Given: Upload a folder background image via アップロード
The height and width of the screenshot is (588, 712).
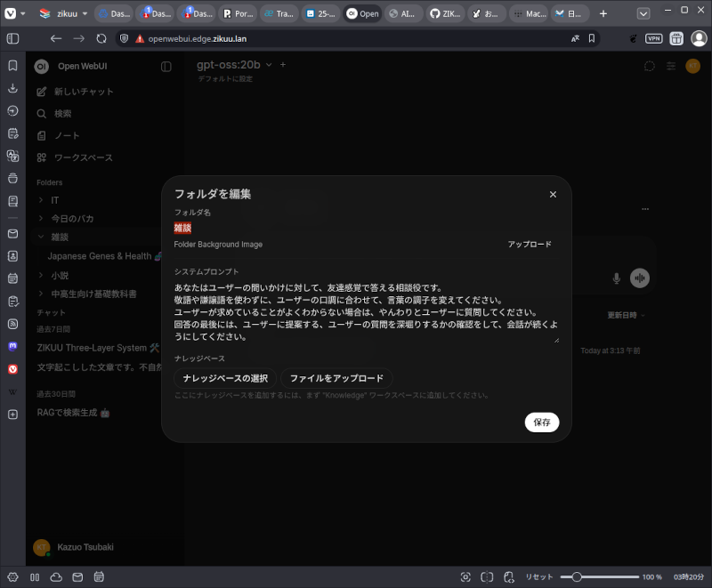Looking at the screenshot, I should [x=530, y=244].
